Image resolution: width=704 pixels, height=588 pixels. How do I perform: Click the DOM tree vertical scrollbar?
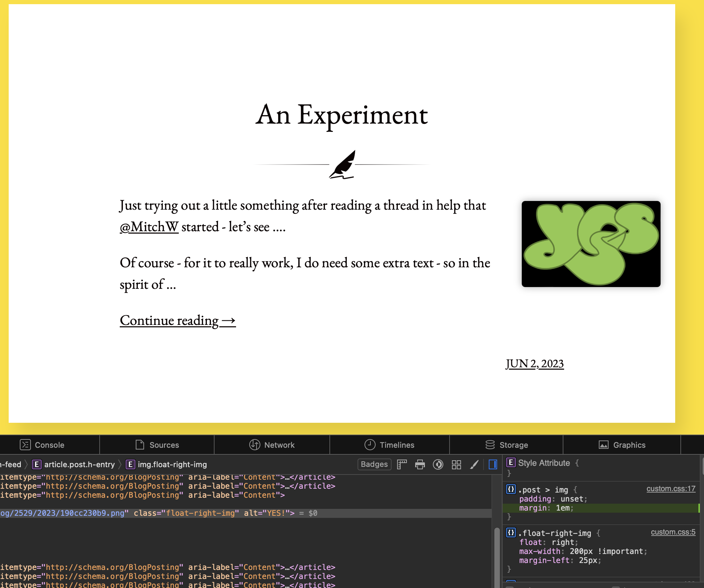[497, 558]
